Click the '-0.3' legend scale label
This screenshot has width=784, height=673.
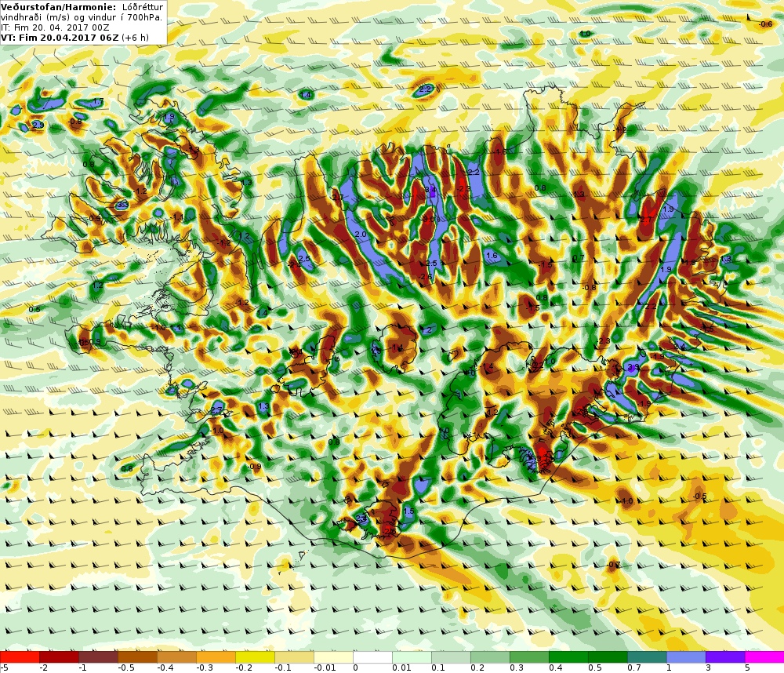click(205, 668)
